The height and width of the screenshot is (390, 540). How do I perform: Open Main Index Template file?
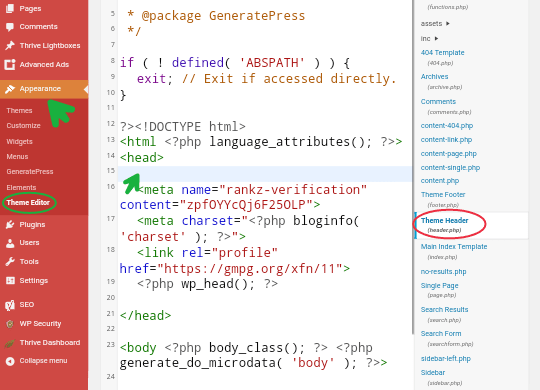pyautogui.click(x=454, y=247)
